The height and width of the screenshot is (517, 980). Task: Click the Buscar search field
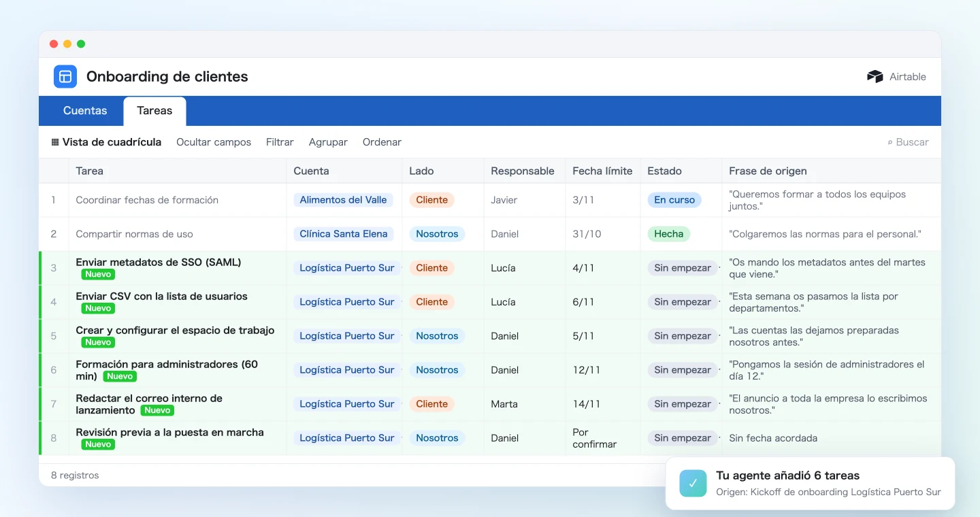(908, 142)
